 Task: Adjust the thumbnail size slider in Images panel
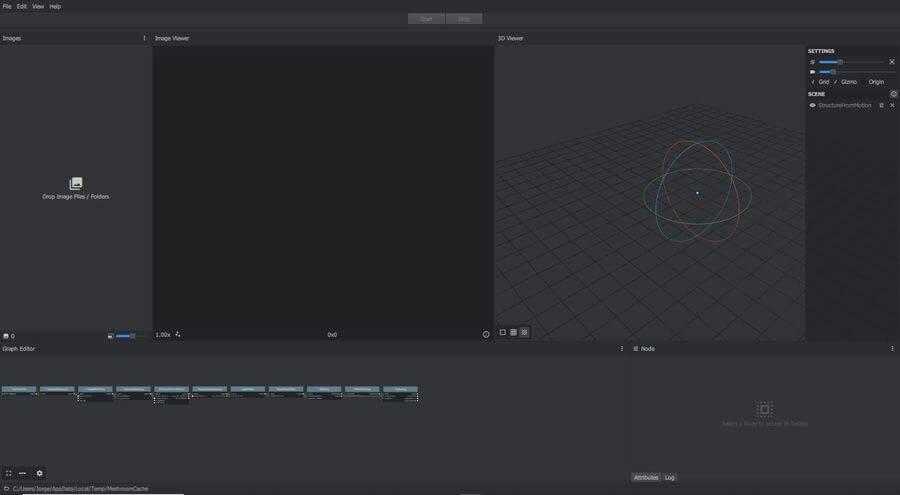(125, 336)
